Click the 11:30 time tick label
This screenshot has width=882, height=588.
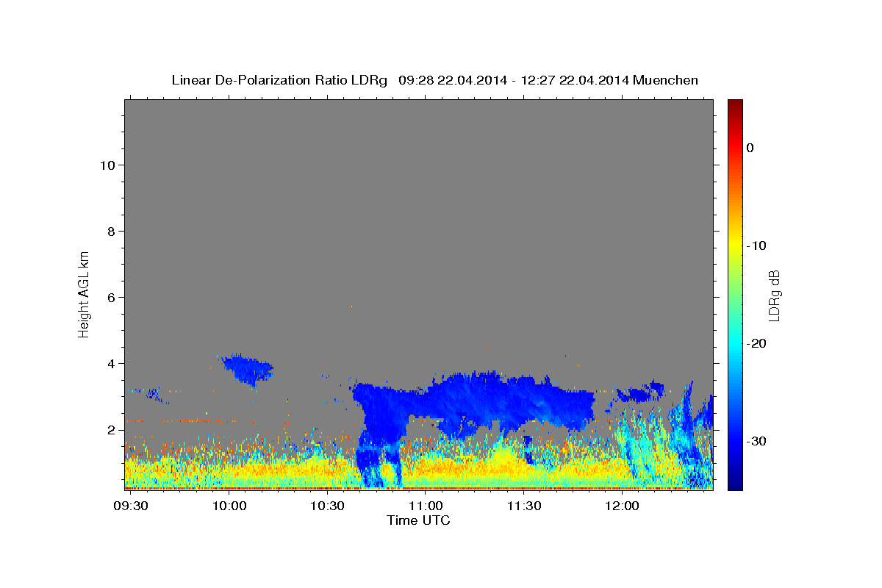(x=523, y=506)
